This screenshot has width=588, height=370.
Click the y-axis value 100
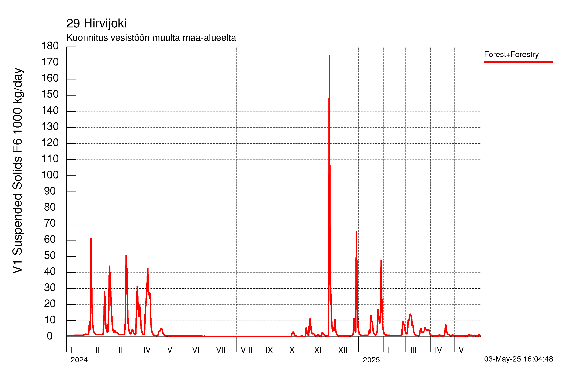click(x=50, y=175)
